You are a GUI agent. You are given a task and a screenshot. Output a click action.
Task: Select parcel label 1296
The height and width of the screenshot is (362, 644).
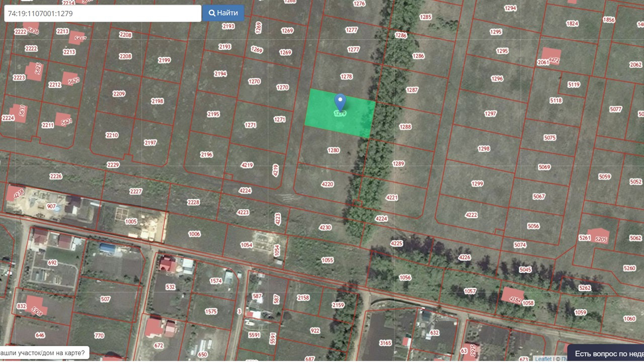click(x=497, y=79)
